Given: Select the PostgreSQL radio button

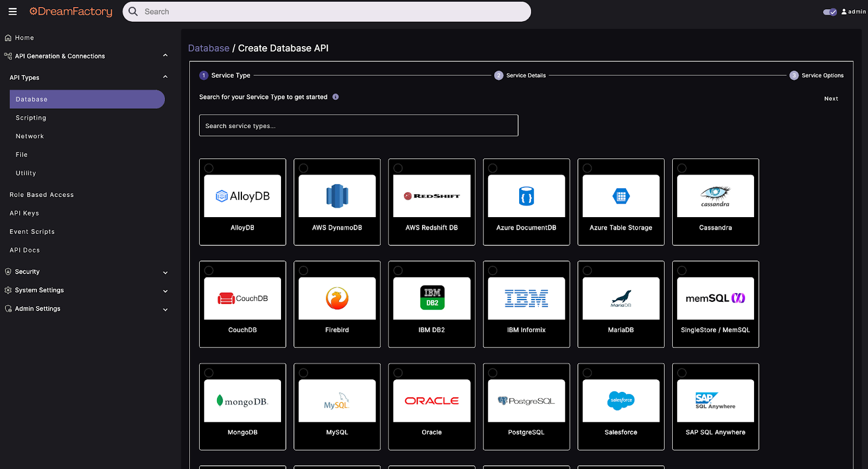Looking at the screenshot, I should 493,373.
